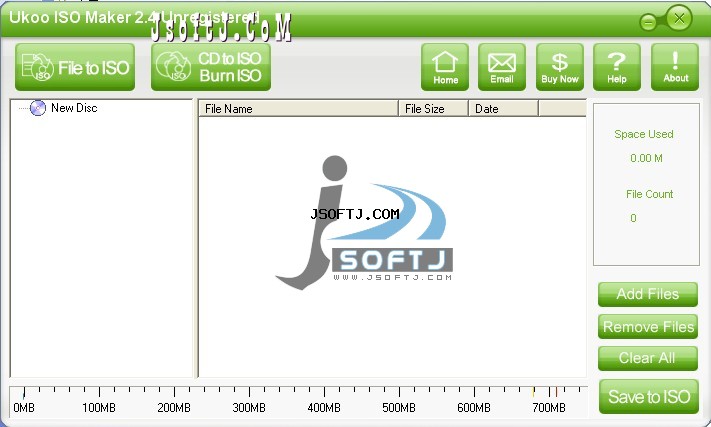Image resolution: width=711 pixels, height=427 pixels.
Task: Open the File to ISO mode
Action: (75, 67)
